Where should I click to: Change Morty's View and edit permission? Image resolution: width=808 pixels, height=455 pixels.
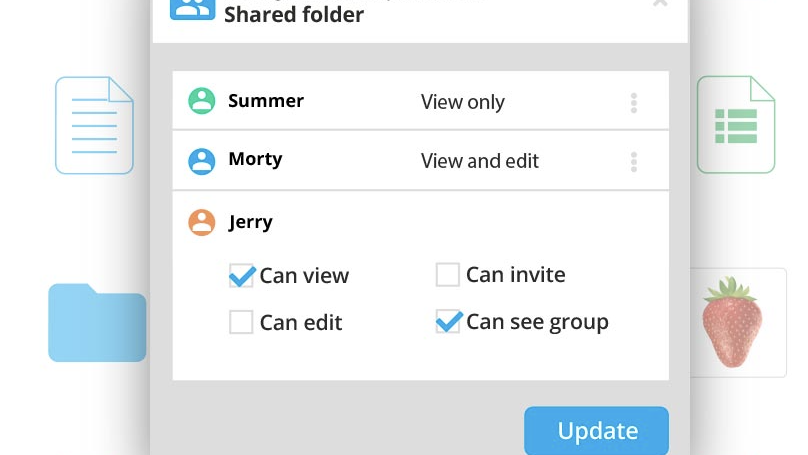pos(480,161)
